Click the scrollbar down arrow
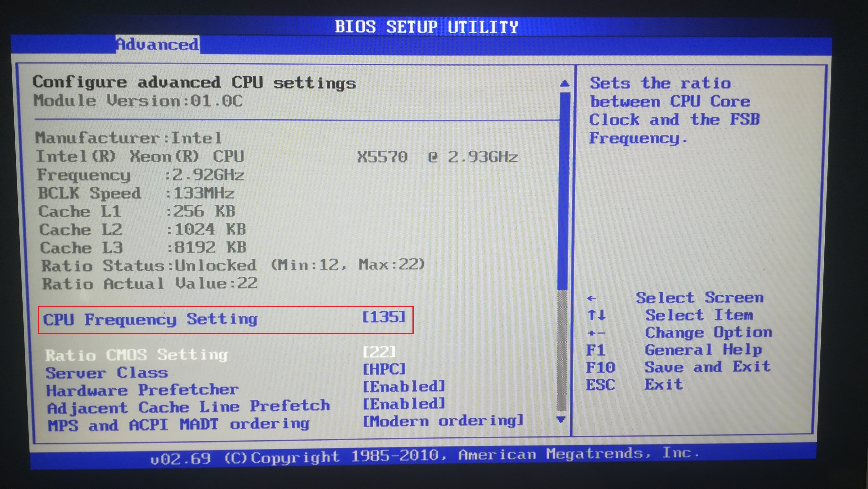Screen dimensions: 868x489 (561, 420)
